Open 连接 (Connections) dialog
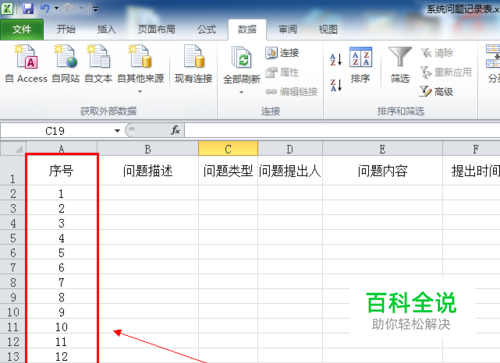Viewport: 500px width, 363px height. pyautogui.click(x=282, y=53)
